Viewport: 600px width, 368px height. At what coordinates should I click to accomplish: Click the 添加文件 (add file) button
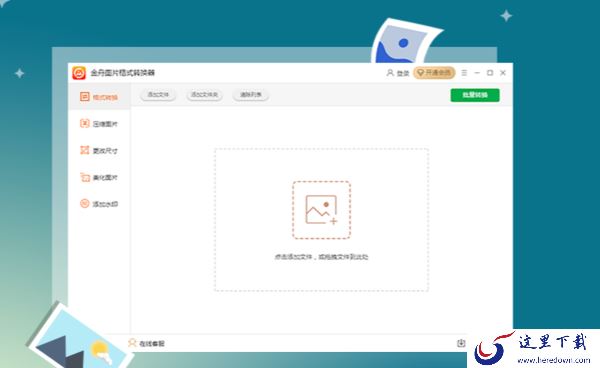tap(158, 95)
